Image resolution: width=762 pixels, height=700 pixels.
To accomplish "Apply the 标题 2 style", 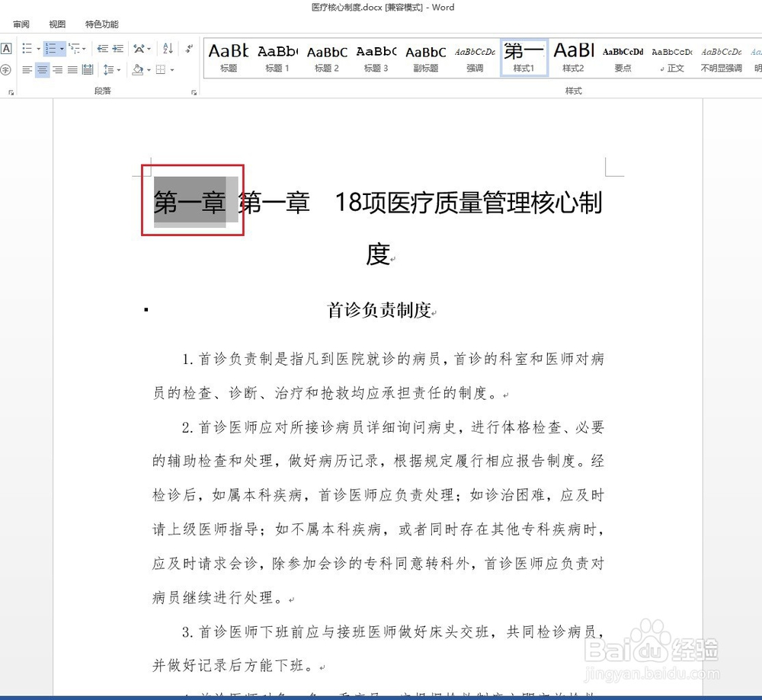I will pos(327,58).
